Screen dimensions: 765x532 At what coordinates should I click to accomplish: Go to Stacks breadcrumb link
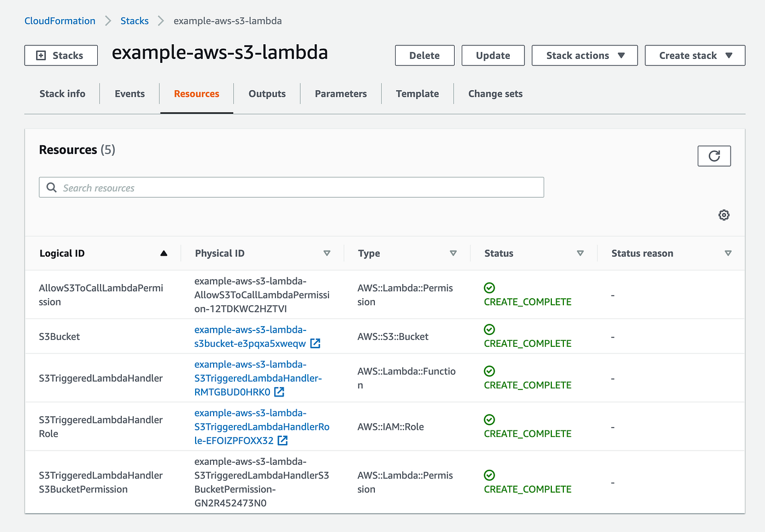(x=134, y=21)
